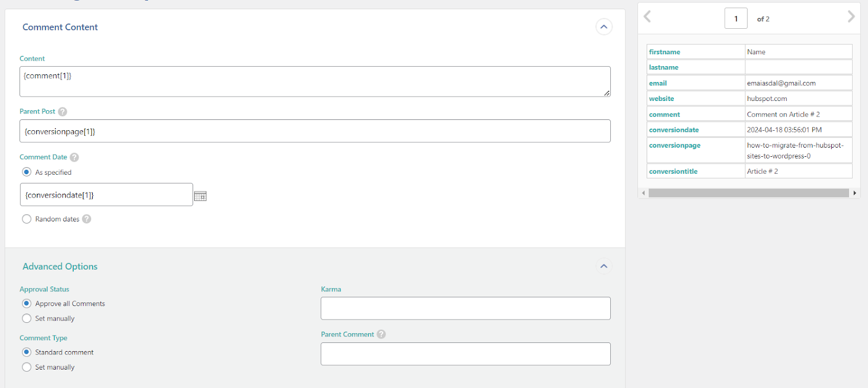
Task: Click the Random dates help icon
Action: click(87, 219)
